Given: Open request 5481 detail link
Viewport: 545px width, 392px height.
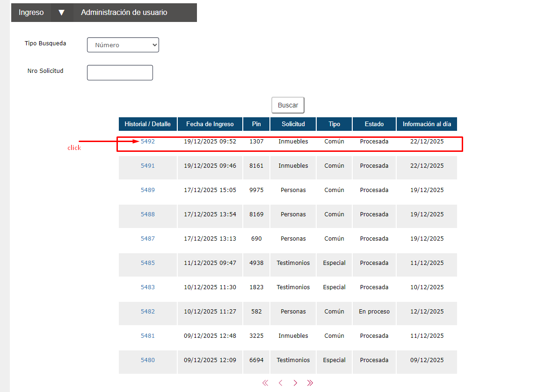Looking at the screenshot, I should pos(148,336).
